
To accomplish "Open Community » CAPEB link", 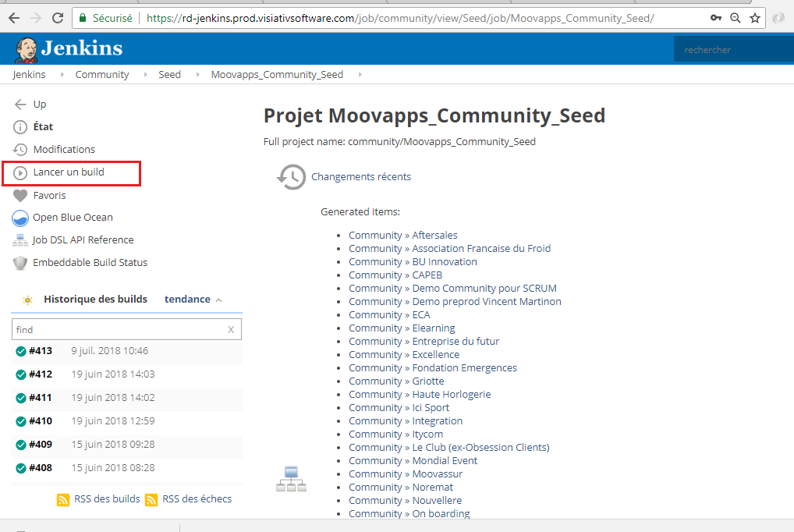I will pyautogui.click(x=395, y=275).
